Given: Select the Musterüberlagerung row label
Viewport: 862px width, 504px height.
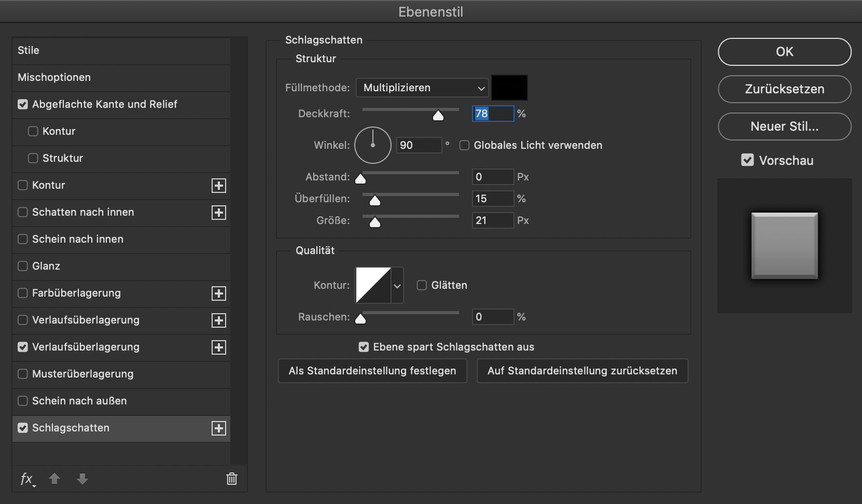Looking at the screenshot, I should [x=83, y=374].
